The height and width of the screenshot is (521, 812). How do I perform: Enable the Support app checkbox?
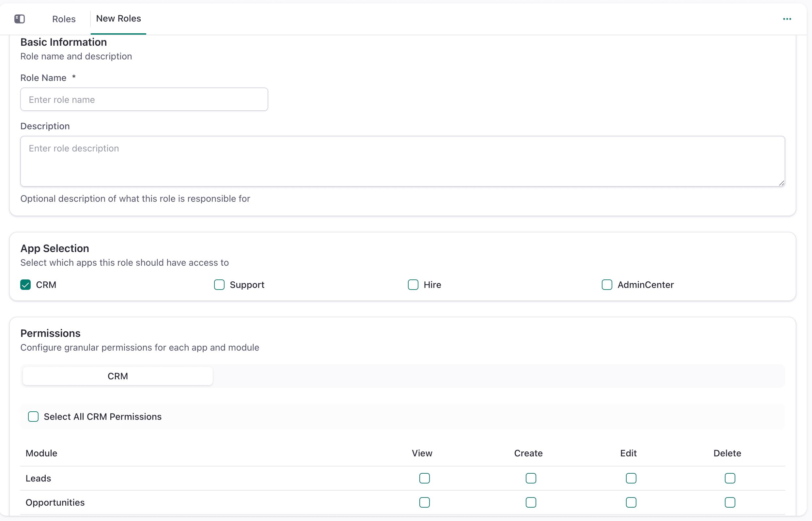pos(219,285)
